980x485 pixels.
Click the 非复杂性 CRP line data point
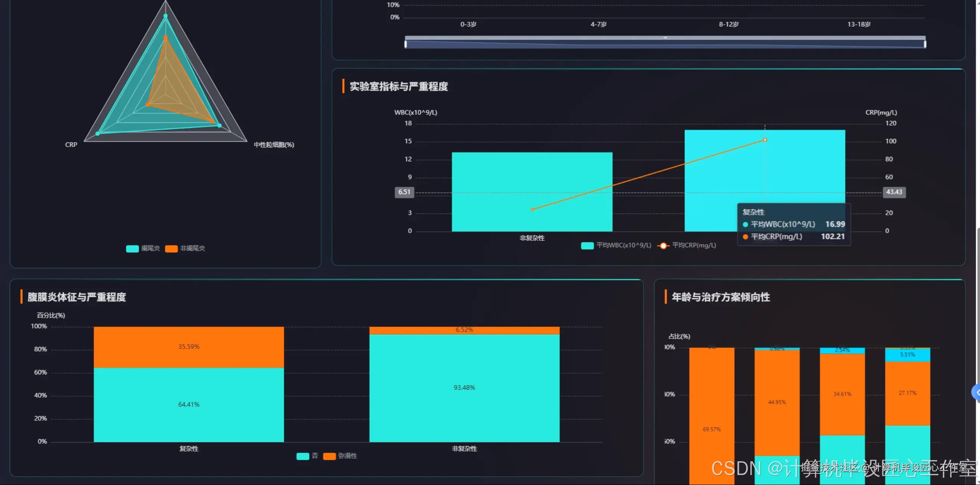click(x=532, y=209)
